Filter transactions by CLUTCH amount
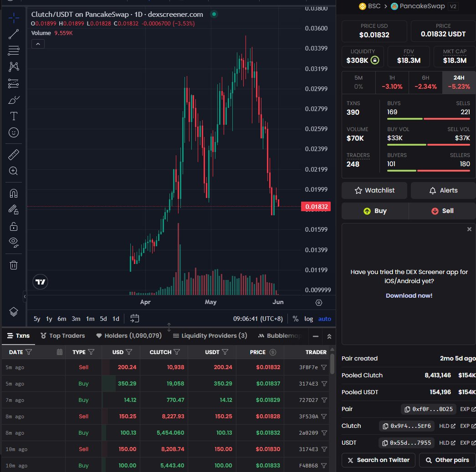 pos(177,352)
